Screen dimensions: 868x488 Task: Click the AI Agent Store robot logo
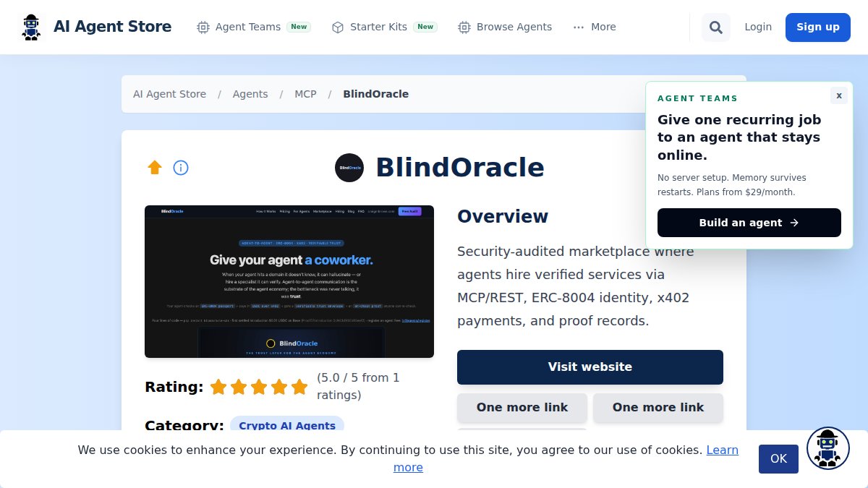[x=30, y=27]
